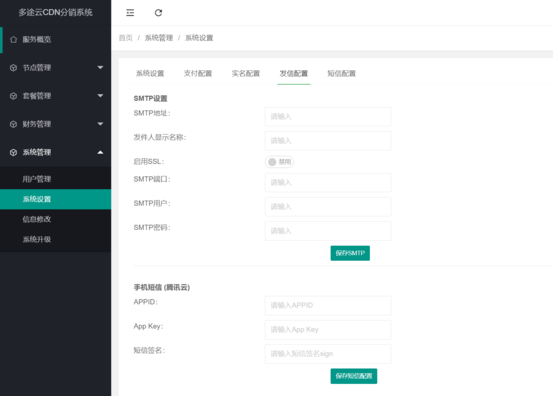This screenshot has height=397, width=554.
Task: Click the 保存SMTP button
Action: [x=350, y=253]
